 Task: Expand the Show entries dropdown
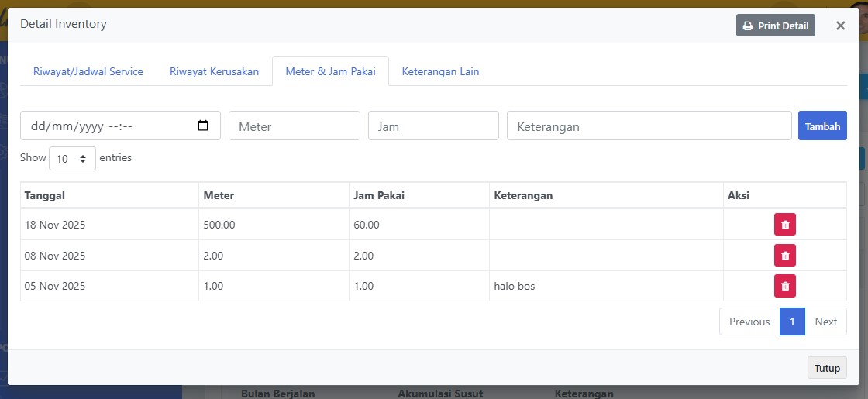[x=72, y=158]
